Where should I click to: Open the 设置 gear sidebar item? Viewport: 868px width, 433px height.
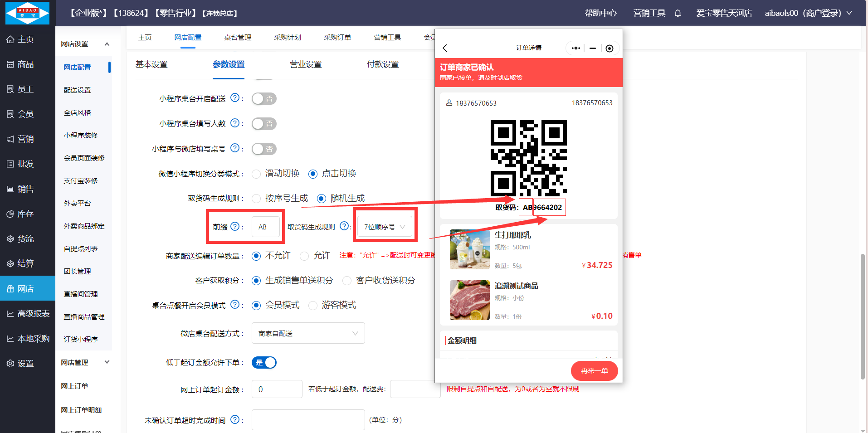click(27, 364)
